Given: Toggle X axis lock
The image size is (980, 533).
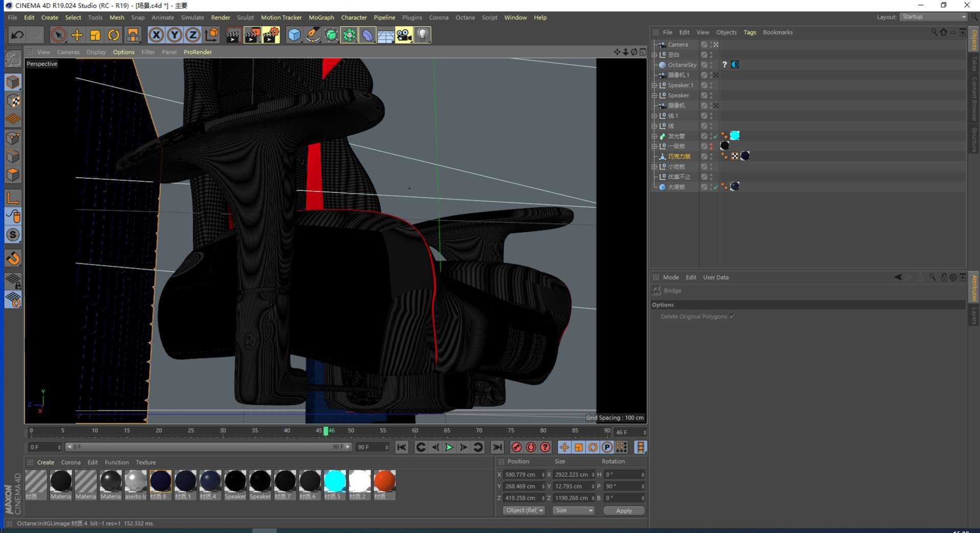Looking at the screenshot, I should tap(156, 35).
